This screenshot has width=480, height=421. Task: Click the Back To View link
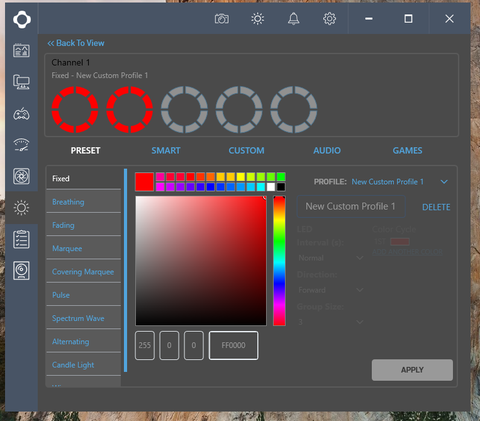point(76,43)
